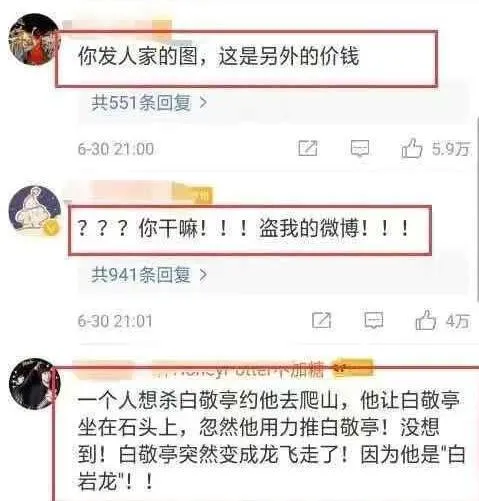Screen dimensions: 479x501
Task: Tap chevron next to 共941条回复
Action: coord(203,275)
